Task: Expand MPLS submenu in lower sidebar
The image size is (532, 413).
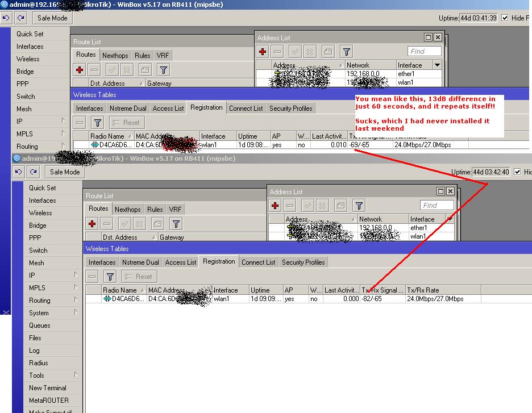Action: [x=76, y=287]
